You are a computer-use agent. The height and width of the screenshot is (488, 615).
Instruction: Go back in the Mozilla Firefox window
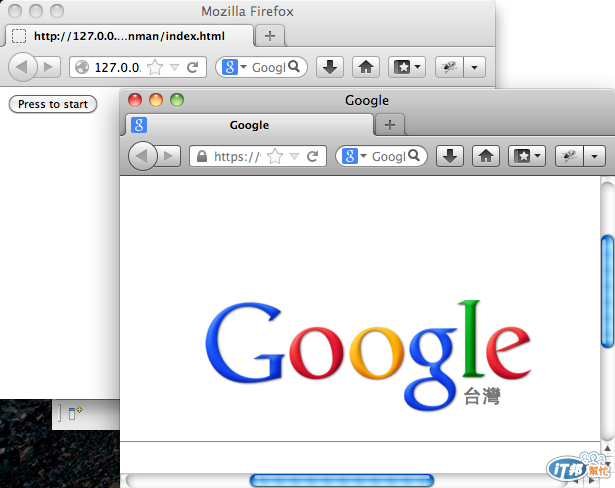click(x=23, y=67)
